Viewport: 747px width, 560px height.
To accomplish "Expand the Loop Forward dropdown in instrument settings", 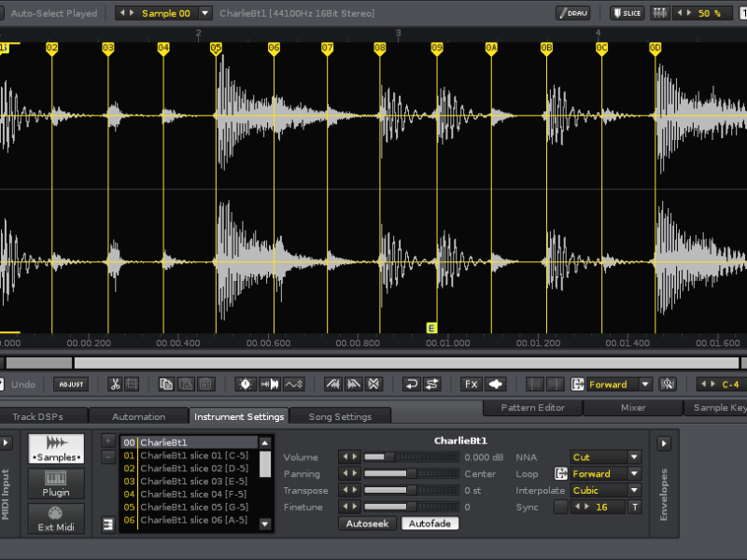I will pyautogui.click(x=606, y=473).
